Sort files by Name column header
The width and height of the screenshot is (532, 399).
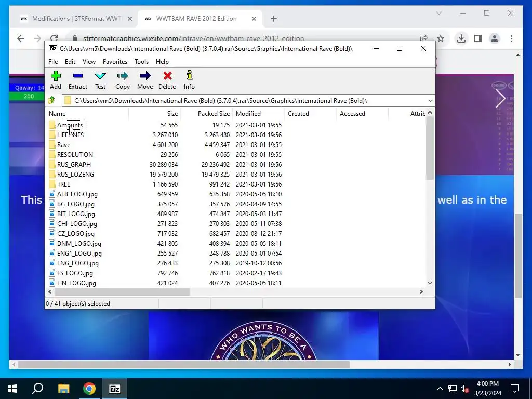pyautogui.click(x=87, y=114)
